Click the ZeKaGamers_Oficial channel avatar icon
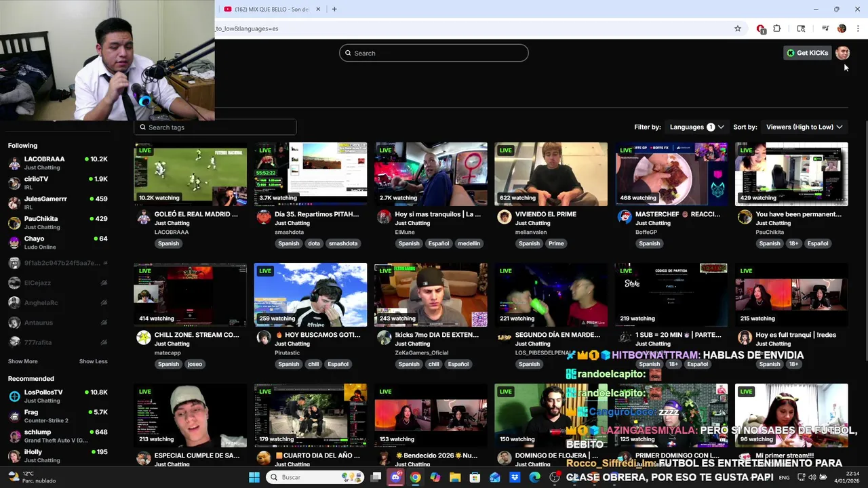This screenshot has width=868, height=488. [384, 338]
